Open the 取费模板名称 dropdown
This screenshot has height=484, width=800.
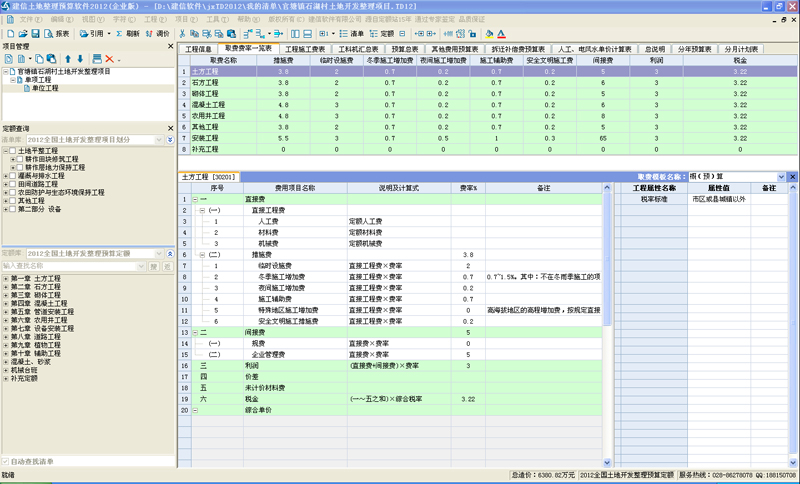click(x=780, y=176)
